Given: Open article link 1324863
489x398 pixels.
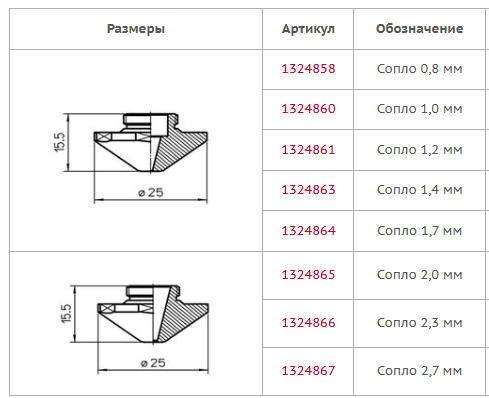Looking at the screenshot, I should pyautogui.click(x=308, y=190).
